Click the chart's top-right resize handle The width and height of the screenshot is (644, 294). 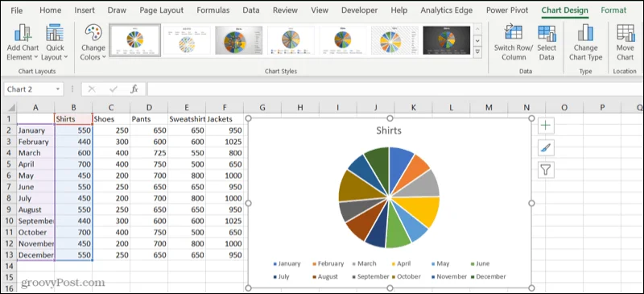(531, 118)
